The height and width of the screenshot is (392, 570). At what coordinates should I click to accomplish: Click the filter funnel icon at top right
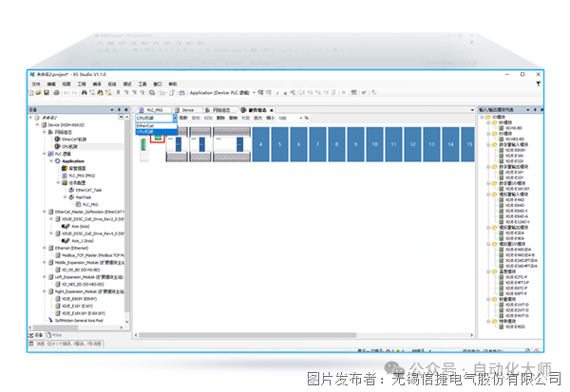[539, 84]
